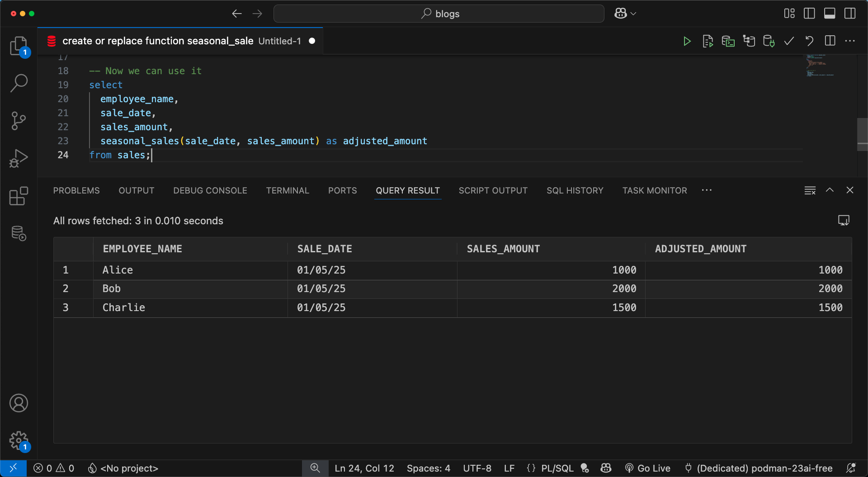868x477 pixels.
Task: Open notifications bell in status bar
Action: [x=851, y=468]
